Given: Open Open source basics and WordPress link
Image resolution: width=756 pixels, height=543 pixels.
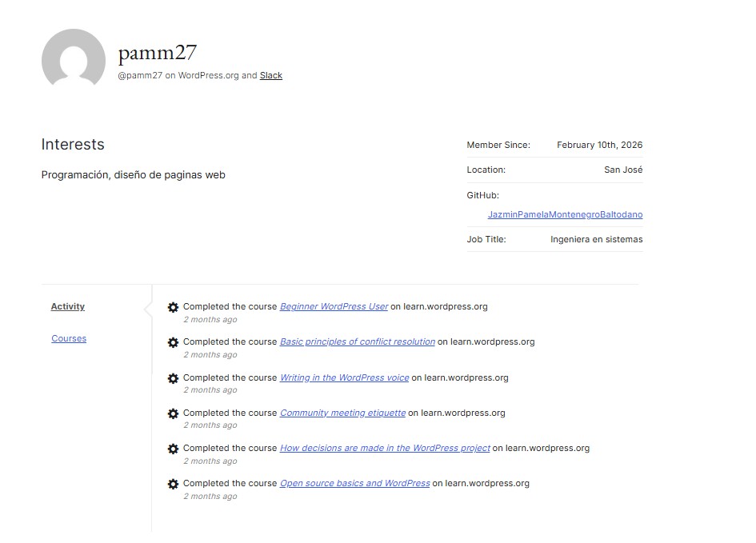Looking at the screenshot, I should tap(354, 483).
